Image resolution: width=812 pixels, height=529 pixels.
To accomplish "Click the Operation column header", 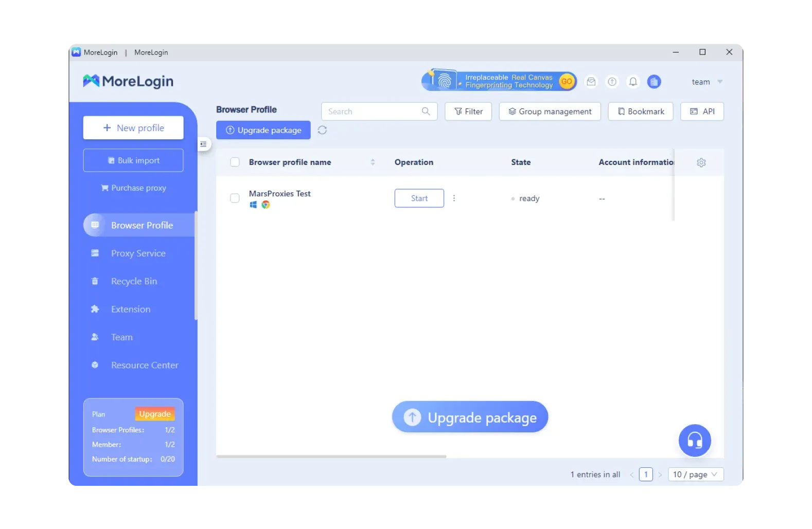I will (x=414, y=162).
